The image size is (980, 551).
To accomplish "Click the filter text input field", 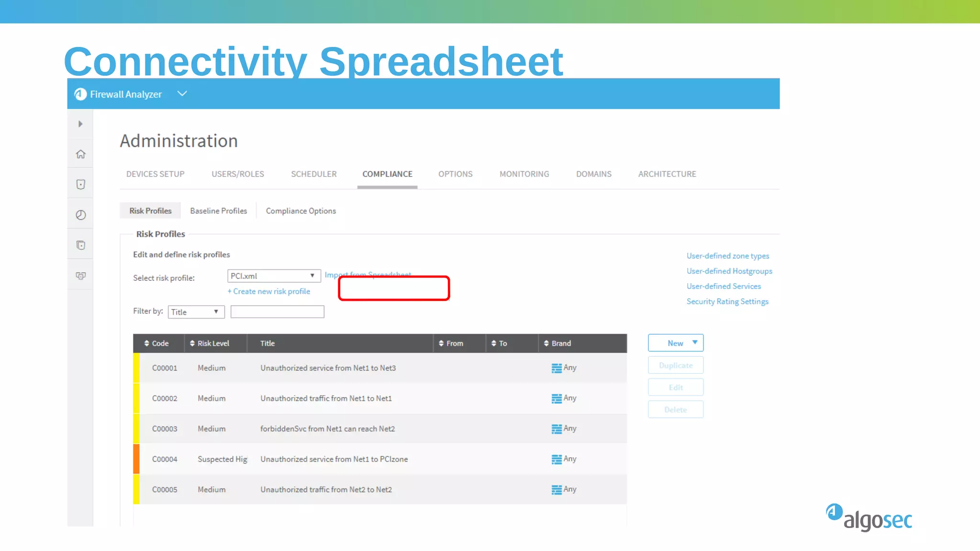I will coord(278,312).
